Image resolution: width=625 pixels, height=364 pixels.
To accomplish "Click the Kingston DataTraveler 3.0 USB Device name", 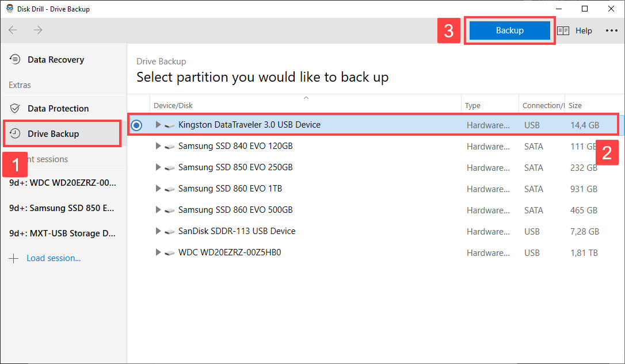I will point(249,125).
